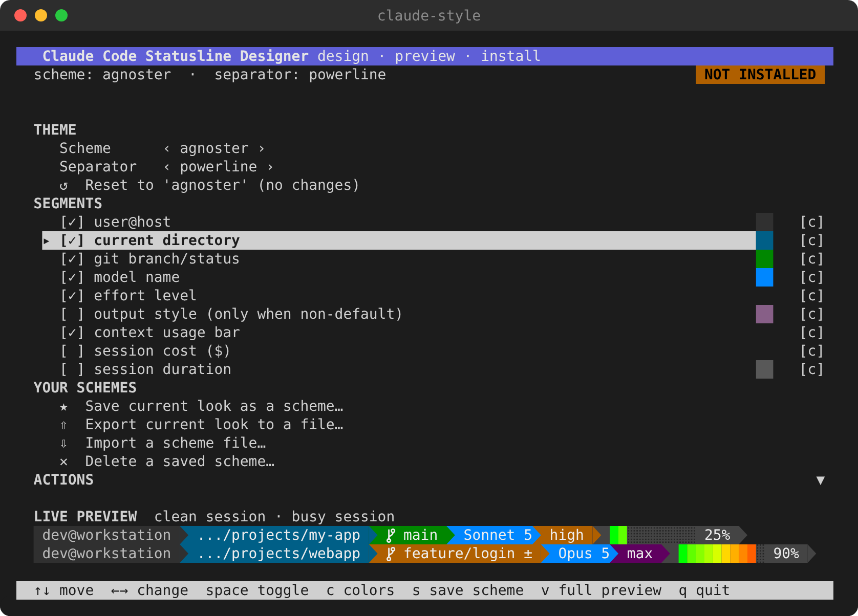This screenshot has height=616, width=858.
Task: Click the teal swatch for current directory
Action: pyautogui.click(x=764, y=240)
